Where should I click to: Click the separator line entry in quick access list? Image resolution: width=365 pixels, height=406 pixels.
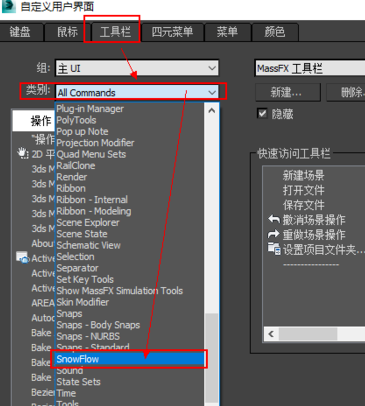coord(311,265)
